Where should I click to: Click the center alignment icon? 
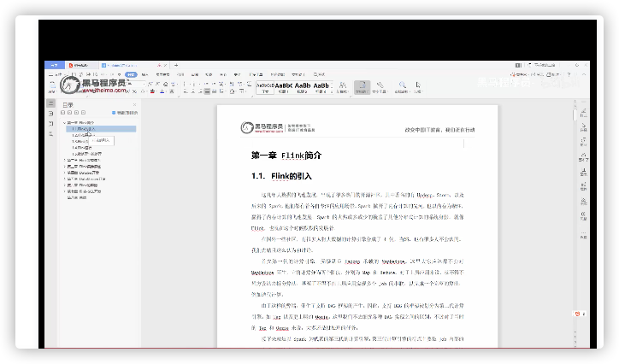pos(192,91)
